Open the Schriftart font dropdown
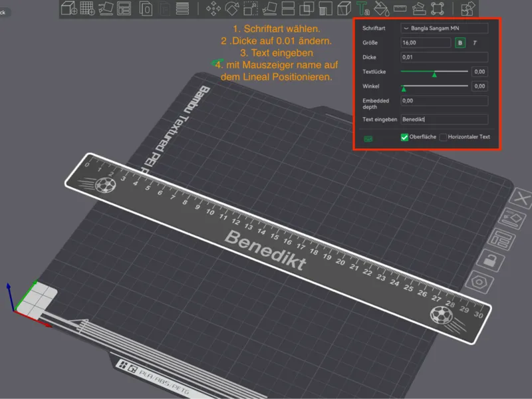The height and width of the screenshot is (399, 532). [x=444, y=28]
